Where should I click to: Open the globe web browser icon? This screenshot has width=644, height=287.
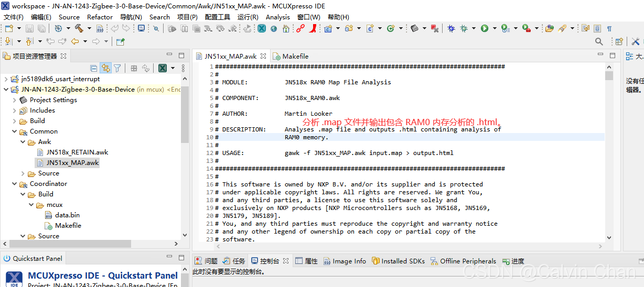click(x=273, y=28)
